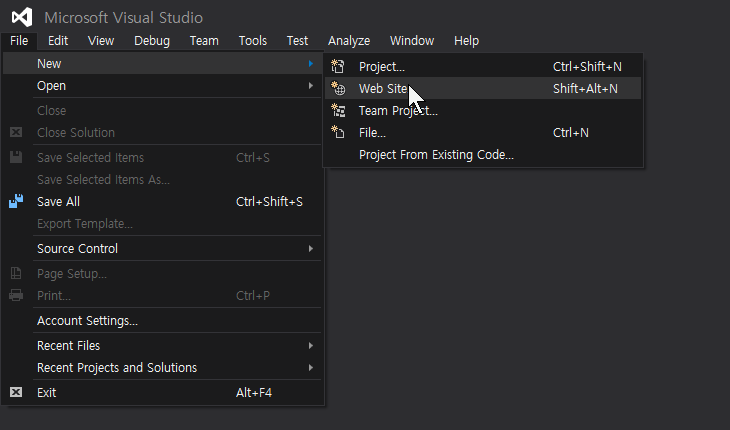The image size is (730, 430).
Task: Click the New Project icon
Action: pyautogui.click(x=338, y=67)
